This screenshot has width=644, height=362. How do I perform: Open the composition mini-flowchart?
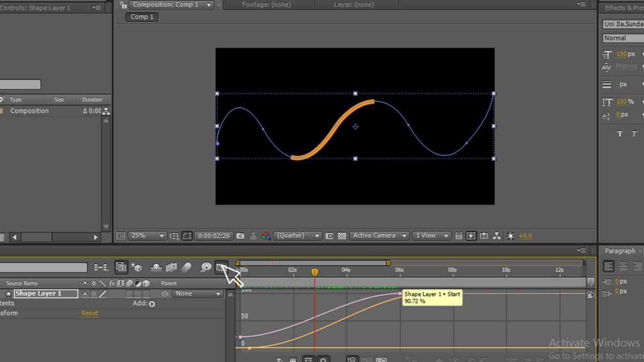point(496,236)
